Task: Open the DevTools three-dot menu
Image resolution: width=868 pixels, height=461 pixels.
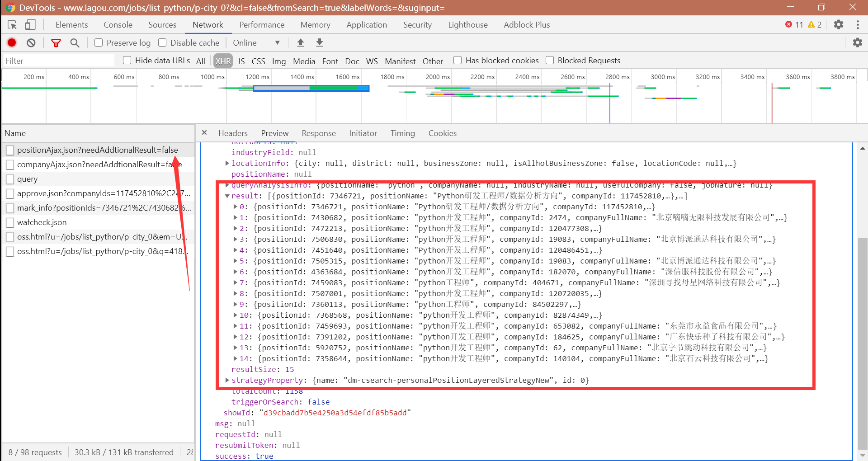Action: click(858, 25)
